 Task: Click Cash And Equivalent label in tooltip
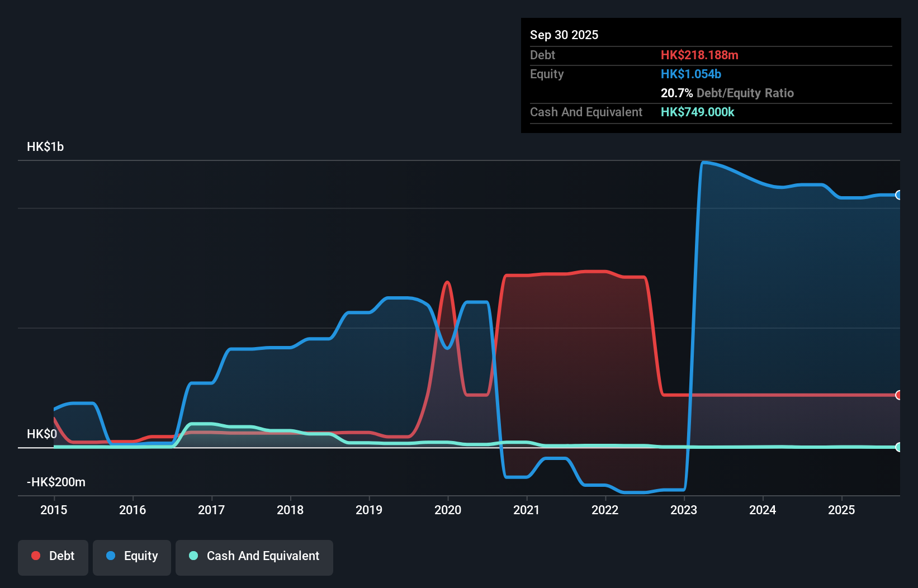(x=586, y=112)
